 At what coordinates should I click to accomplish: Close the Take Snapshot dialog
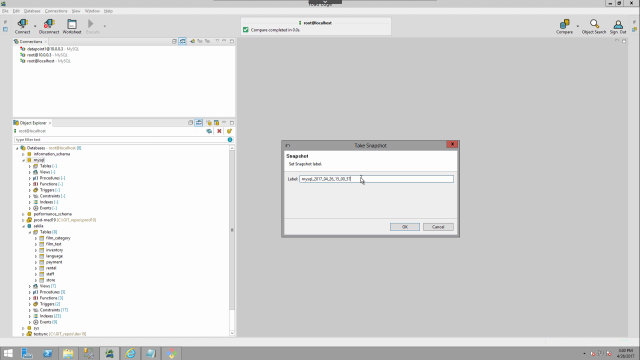pos(452,144)
